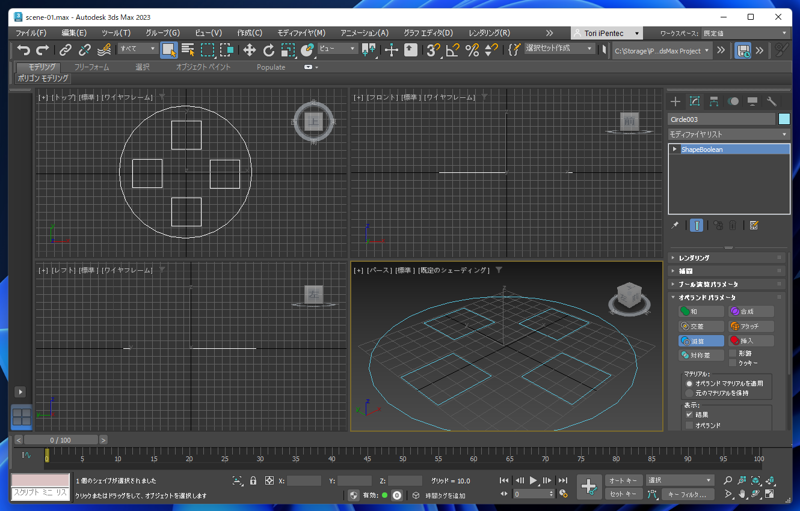Open Configure Modifier Sets icon

click(754, 225)
